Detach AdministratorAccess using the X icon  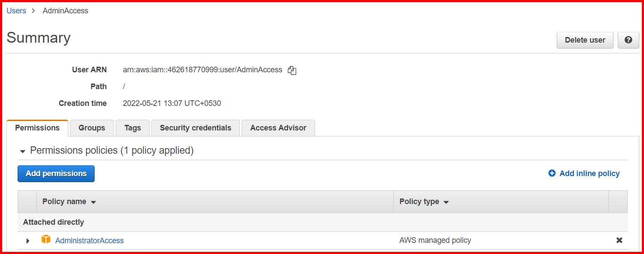pos(618,240)
